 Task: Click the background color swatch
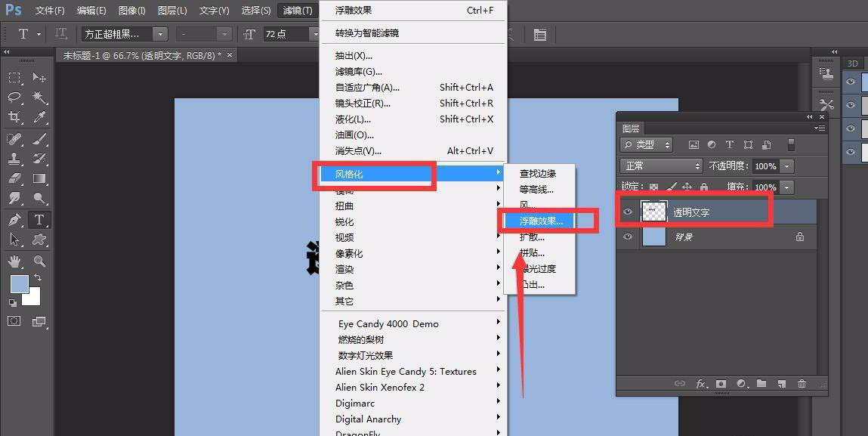34,298
